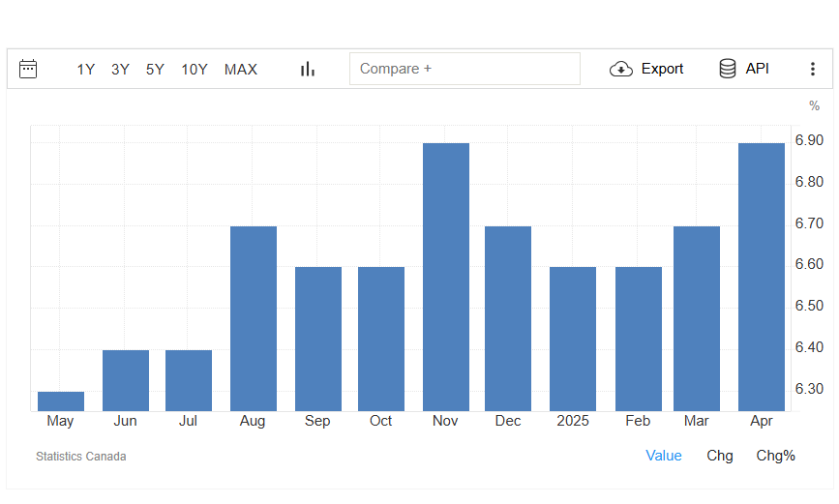
Task: Open the bar chart type selector
Action: pos(308,69)
